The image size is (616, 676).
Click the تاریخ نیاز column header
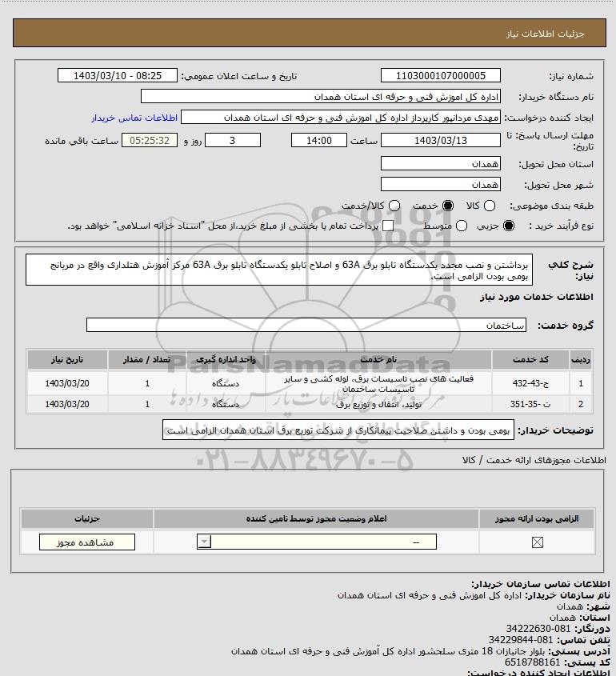pos(67,359)
